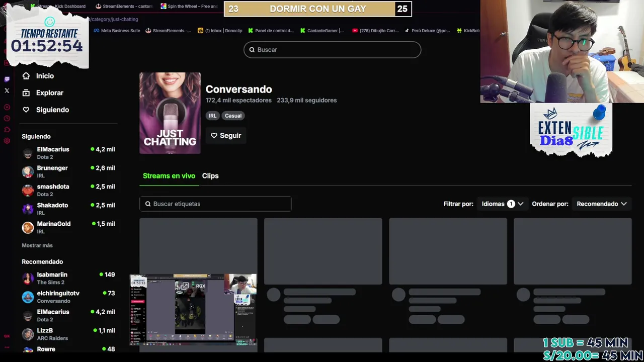Image resolution: width=644 pixels, height=362 pixels.
Task: Click the LizzB channel avatar
Action: click(28, 334)
